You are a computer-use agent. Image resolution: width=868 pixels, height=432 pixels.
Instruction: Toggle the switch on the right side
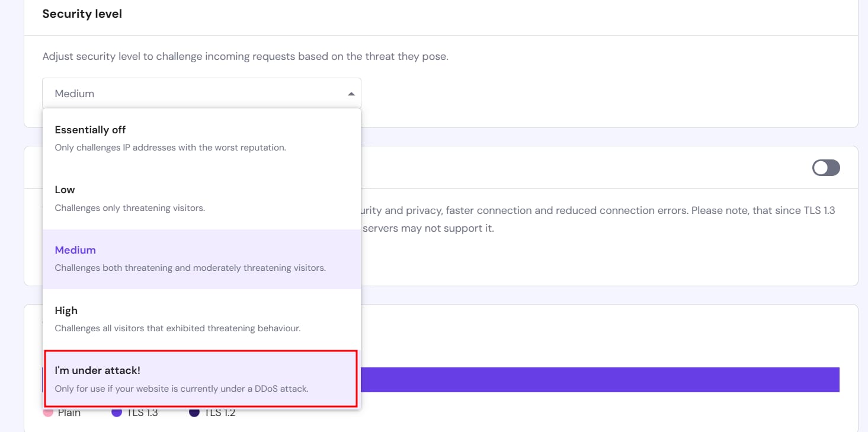click(x=825, y=168)
